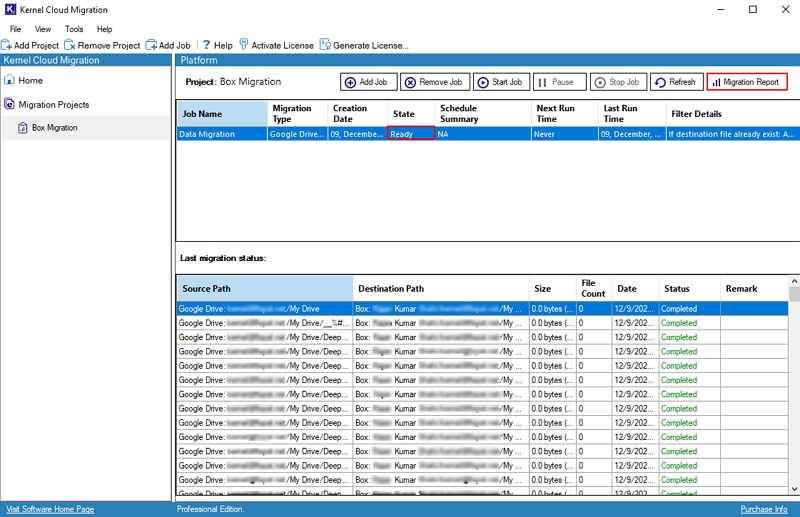
Task: Click the Remark column header
Action: click(754, 288)
